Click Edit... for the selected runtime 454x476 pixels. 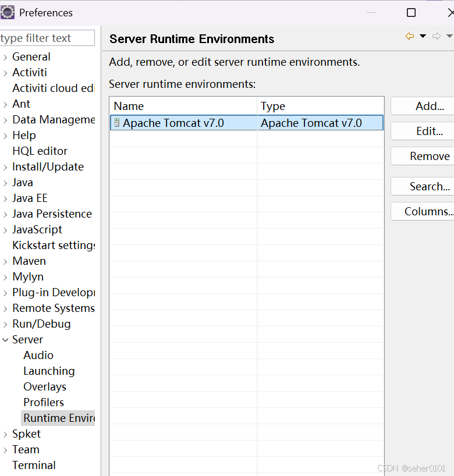[423, 131]
